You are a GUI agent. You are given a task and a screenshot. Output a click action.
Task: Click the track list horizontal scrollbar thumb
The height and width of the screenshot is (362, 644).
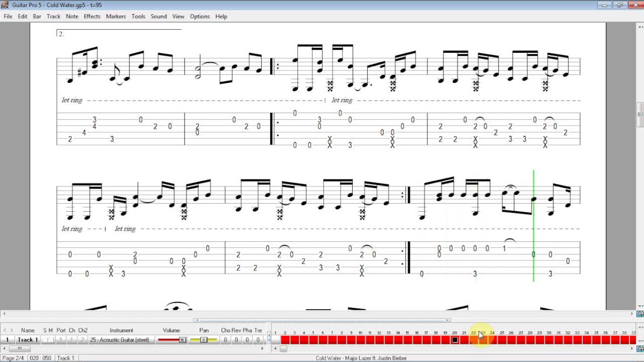(x=20, y=349)
